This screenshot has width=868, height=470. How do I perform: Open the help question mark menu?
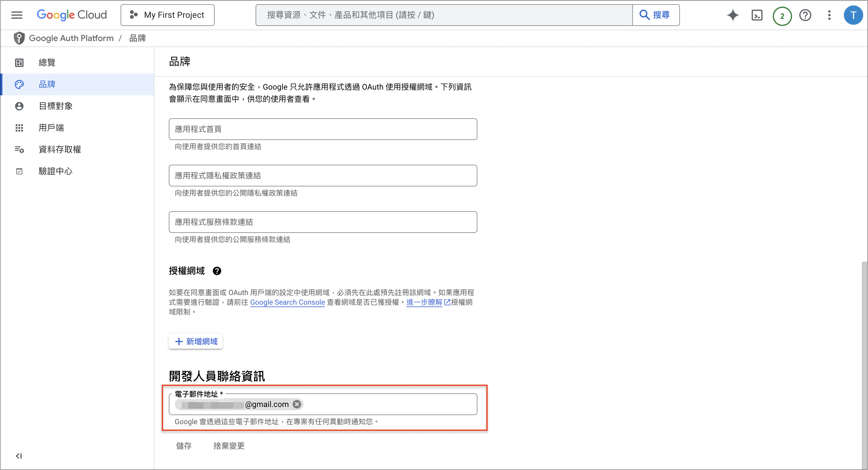point(805,15)
